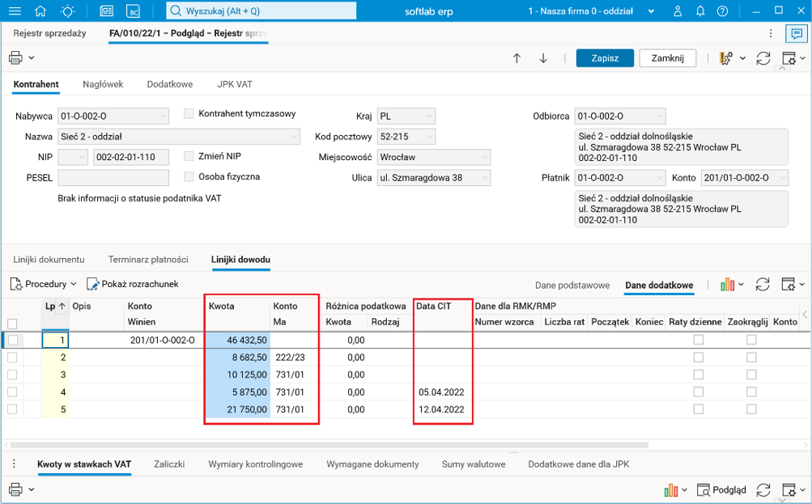Check the row 2 selection checkbox
Screen dimensions: 812x504
click(x=12, y=357)
